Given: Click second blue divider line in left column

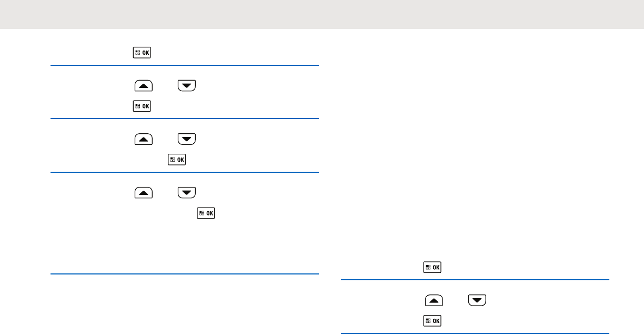Looking at the screenshot, I should tap(185, 119).
